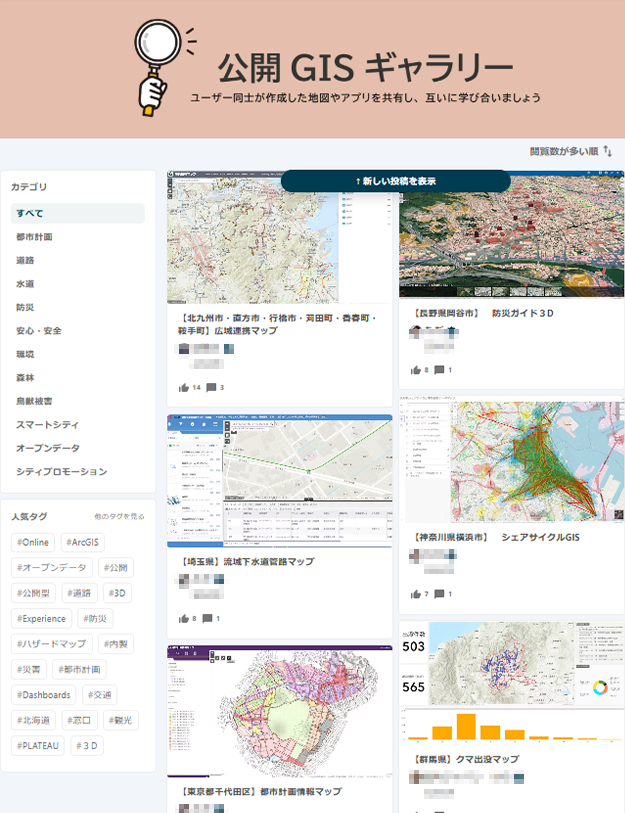
Task: Select the #内製 tag
Action: click(x=116, y=644)
